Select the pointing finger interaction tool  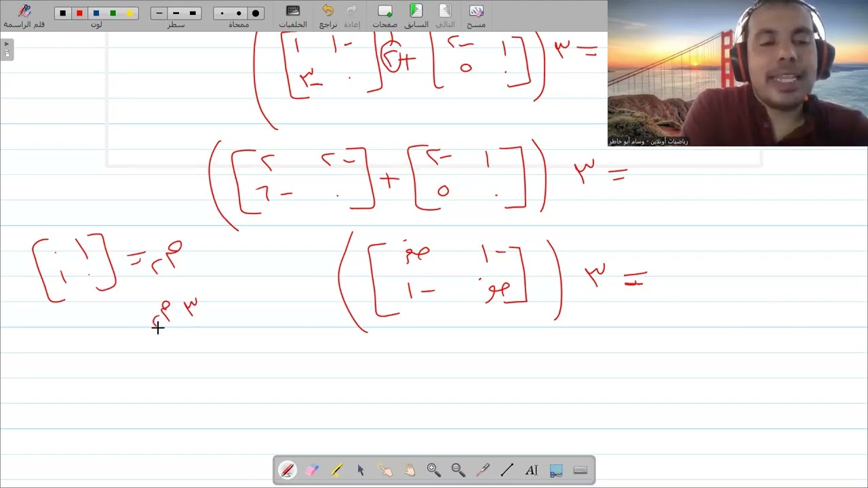(x=385, y=470)
